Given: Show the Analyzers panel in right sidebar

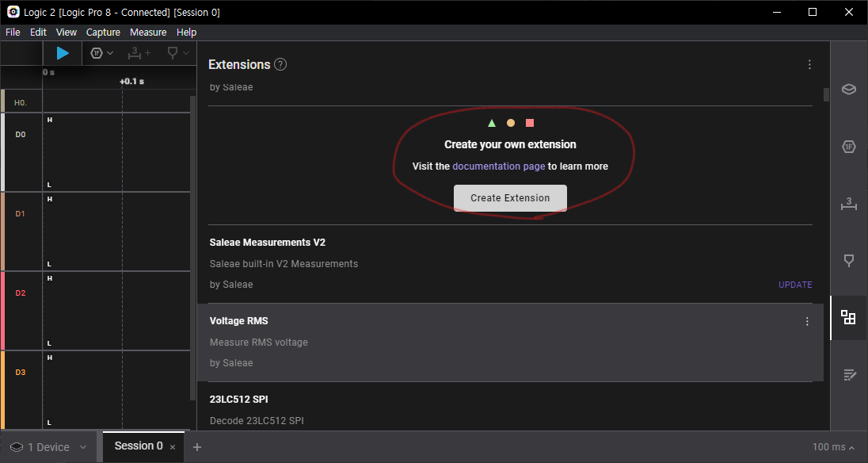Looking at the screenshot, I should click(849, 147).
